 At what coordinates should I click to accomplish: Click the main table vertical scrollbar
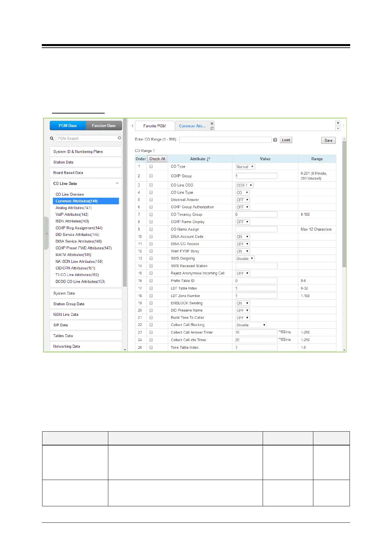pos(344,204)
